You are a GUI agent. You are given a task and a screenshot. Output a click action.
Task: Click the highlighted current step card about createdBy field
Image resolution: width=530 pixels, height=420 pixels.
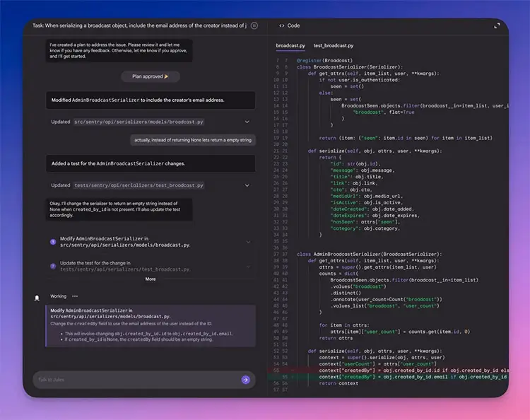151,326
